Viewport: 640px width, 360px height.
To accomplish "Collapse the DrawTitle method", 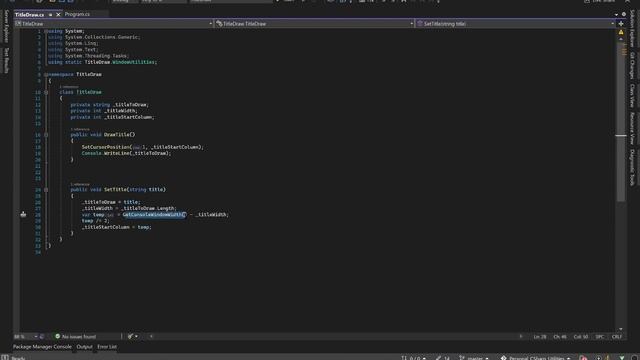I will tap(46, 135).
